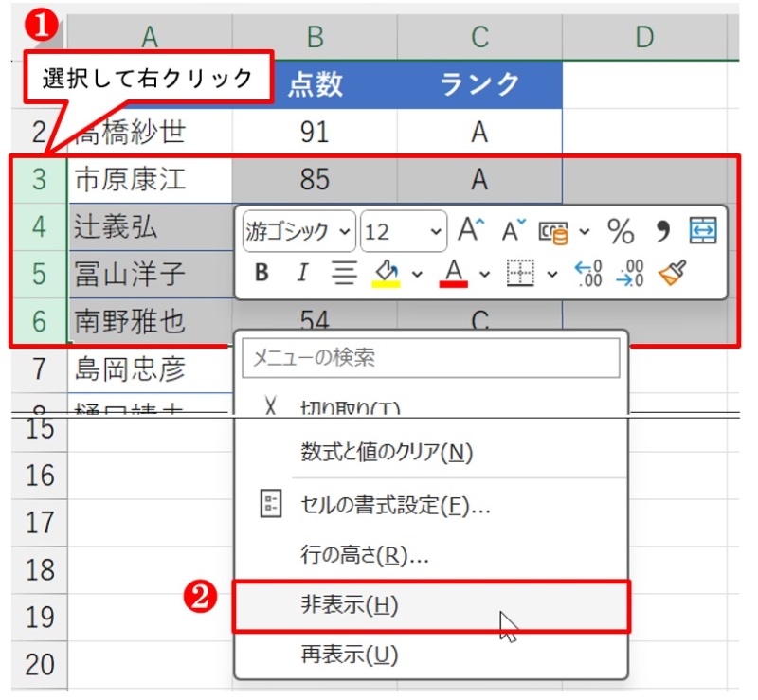Screen dimensions: 758x700
Task: Apply the Comma Style icon
Action: [665, 229]
